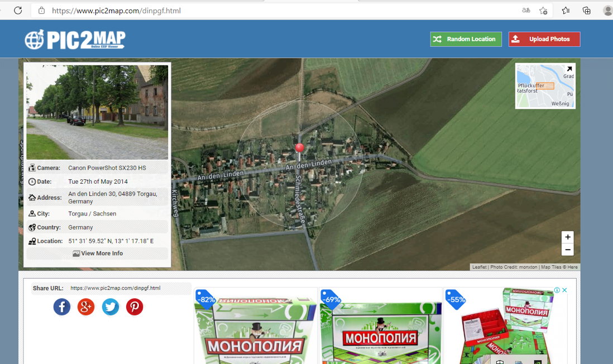Close the Monopoly advertisement
The image size is (613, 364).
pyautogui.click(x=564, y=290)
